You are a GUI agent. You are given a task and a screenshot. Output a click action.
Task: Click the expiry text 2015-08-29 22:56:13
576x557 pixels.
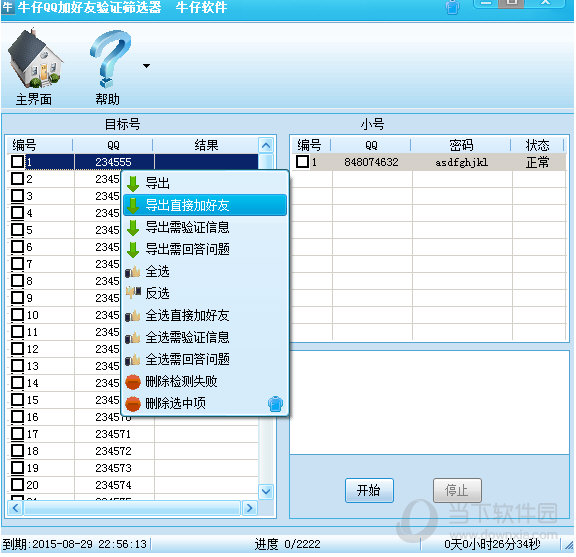coord(90,544)
